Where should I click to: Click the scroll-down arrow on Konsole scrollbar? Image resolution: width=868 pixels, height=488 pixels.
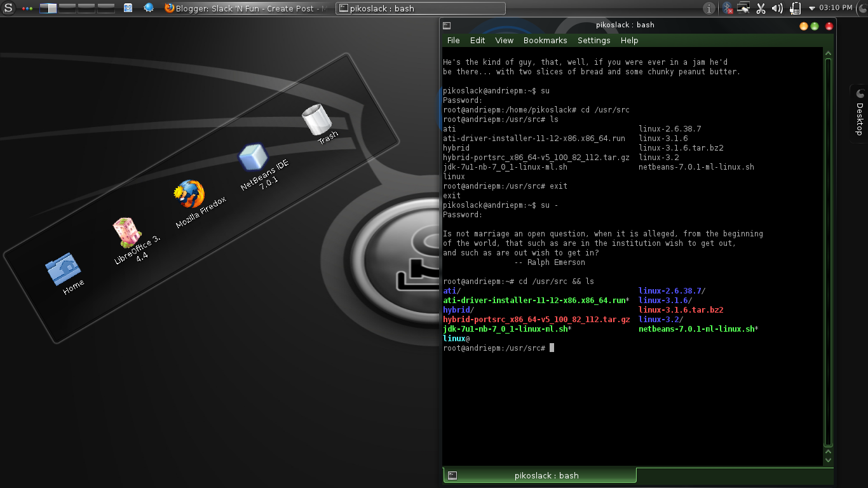point(827,459)
